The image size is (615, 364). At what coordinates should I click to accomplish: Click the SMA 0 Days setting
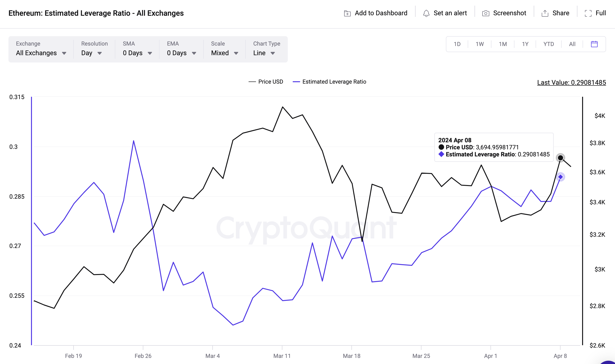click(137, 53)
